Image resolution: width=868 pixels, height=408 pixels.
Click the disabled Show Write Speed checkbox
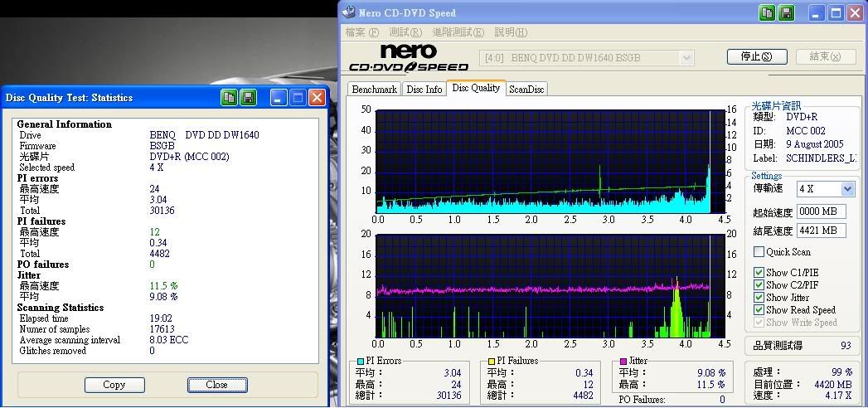(759, 323)
